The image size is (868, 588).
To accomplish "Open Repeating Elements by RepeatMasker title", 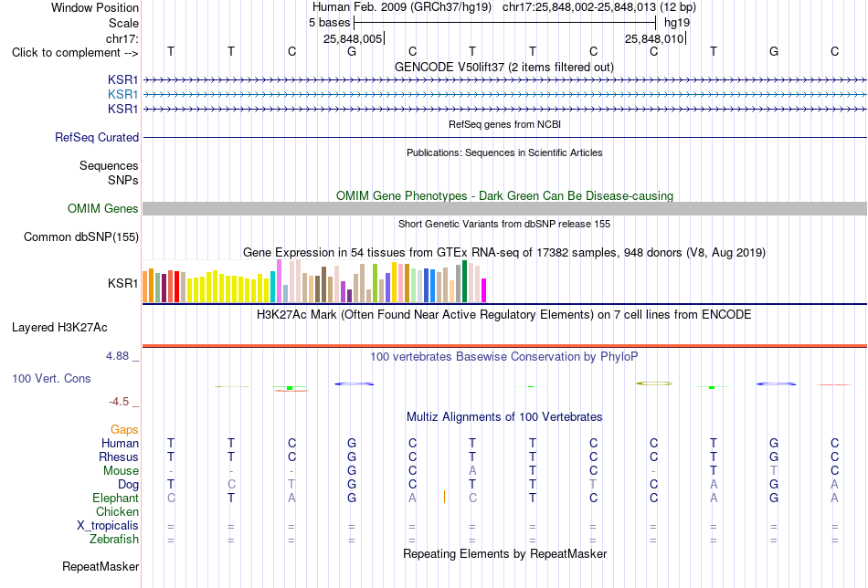I will point(505,553).
